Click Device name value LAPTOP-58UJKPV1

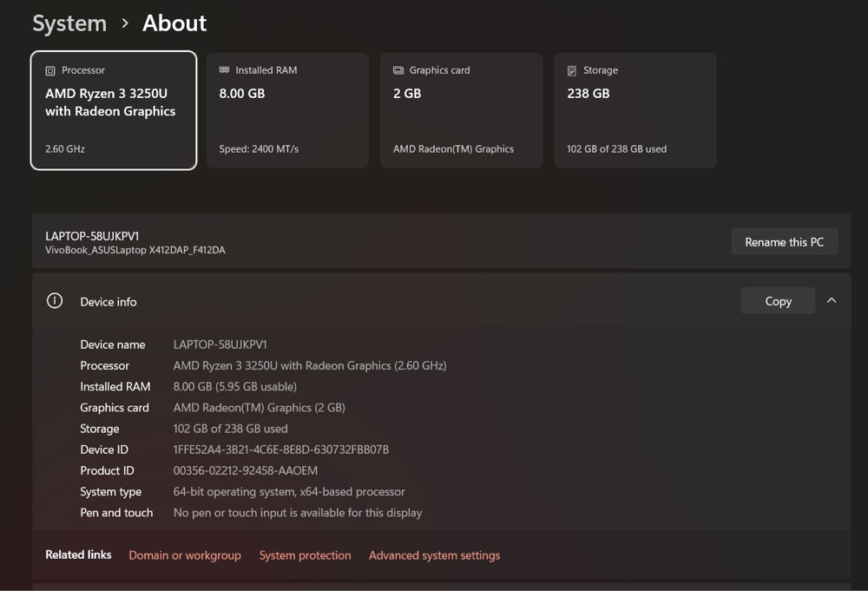tap(220, 345)
